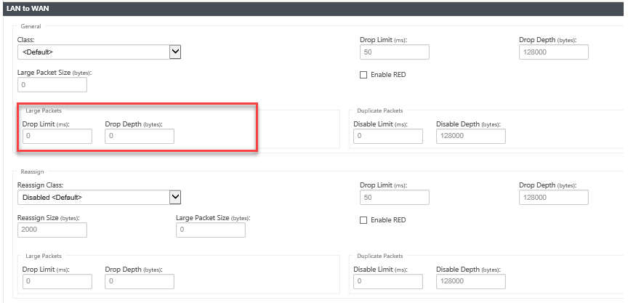Enable RED checkbox in General section

(363, 75)
